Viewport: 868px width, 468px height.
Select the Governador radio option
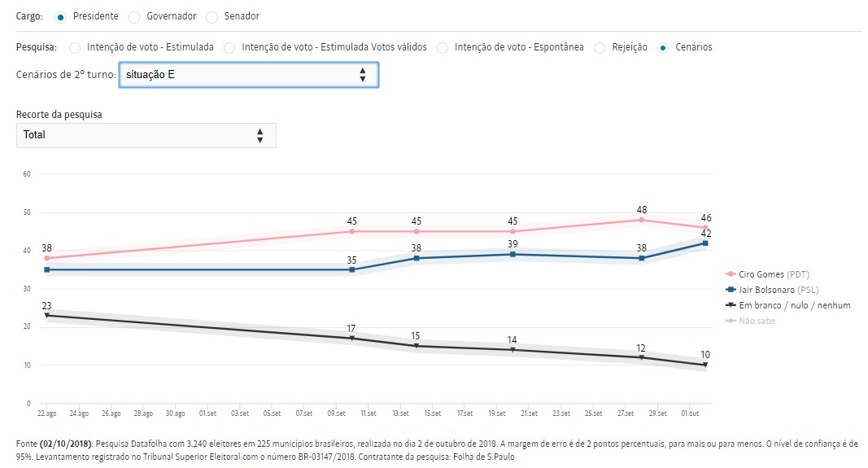134,16
